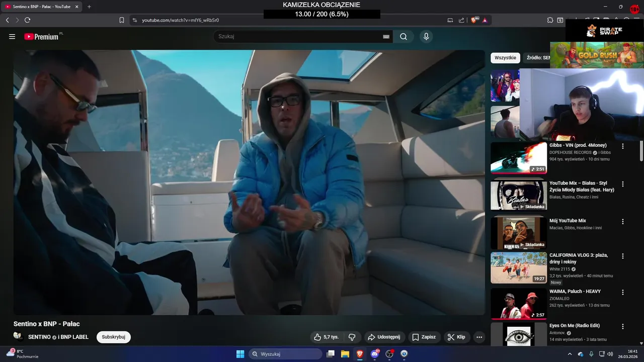
Task: Click the White 2115 channel name
Action: coord(559,269)
